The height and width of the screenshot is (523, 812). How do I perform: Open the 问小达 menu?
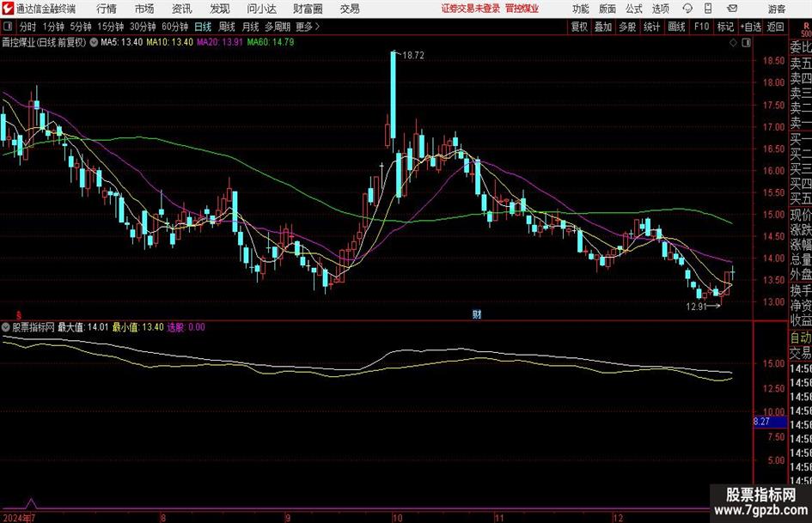point(261,9)
